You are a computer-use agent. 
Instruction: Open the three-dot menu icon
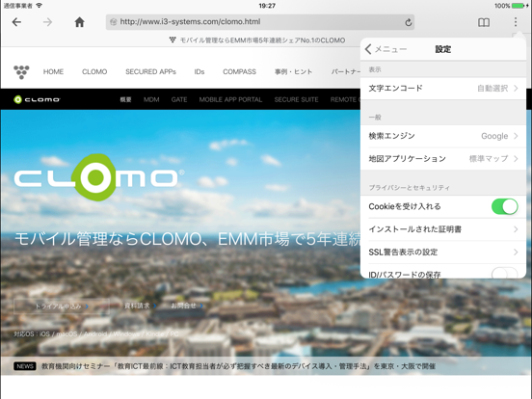(x=516, y=22)
